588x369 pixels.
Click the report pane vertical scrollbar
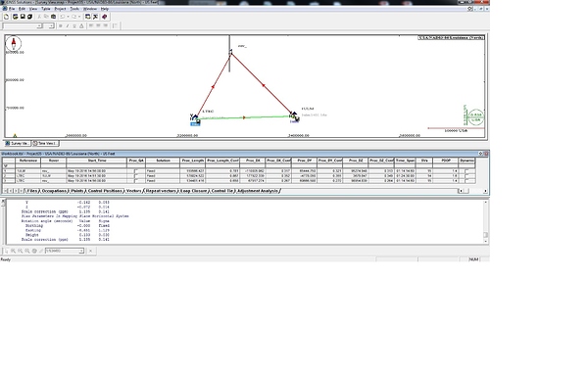[486, 222]
